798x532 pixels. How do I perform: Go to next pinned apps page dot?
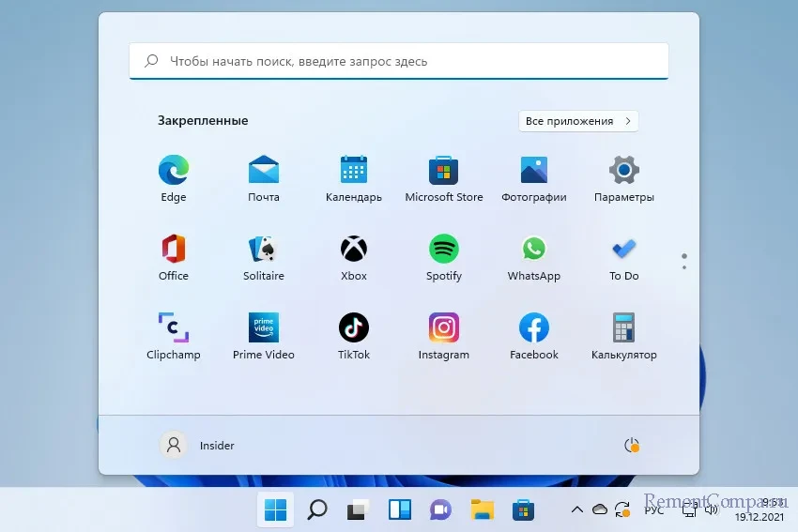click(684, 266)
